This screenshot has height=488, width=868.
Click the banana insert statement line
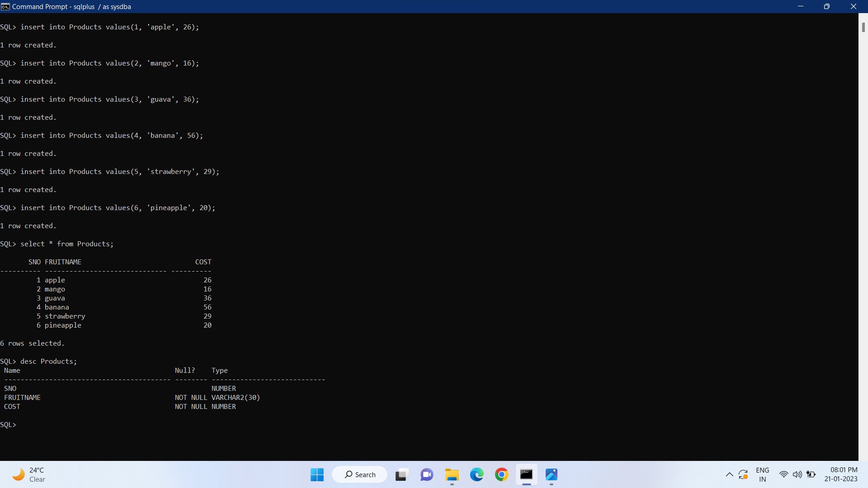[x=102, y=136]
